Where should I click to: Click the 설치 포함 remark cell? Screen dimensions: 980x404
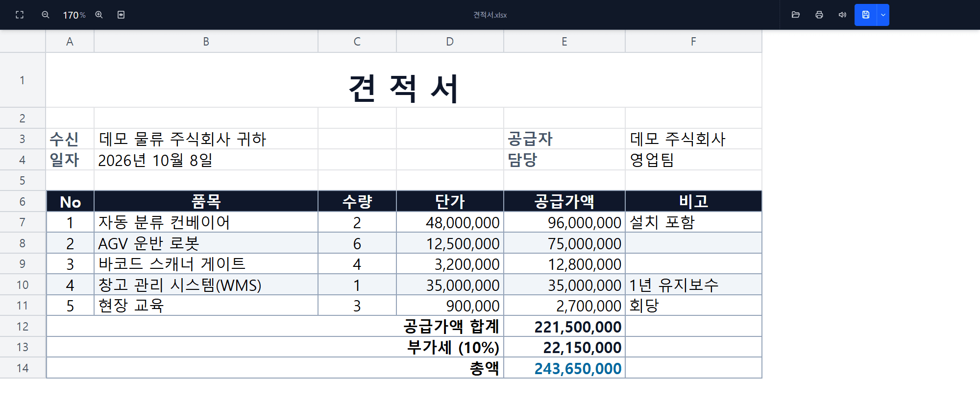pyautogui.click(x=693, y=222)
